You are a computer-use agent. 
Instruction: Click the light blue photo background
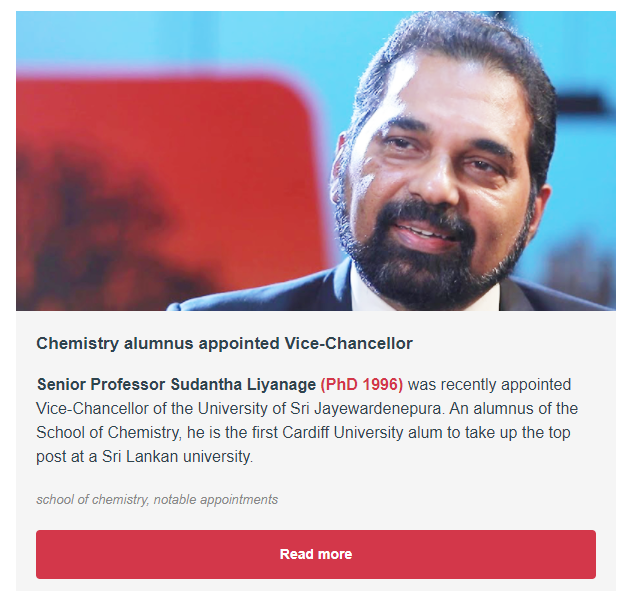(x=200, y=40)
